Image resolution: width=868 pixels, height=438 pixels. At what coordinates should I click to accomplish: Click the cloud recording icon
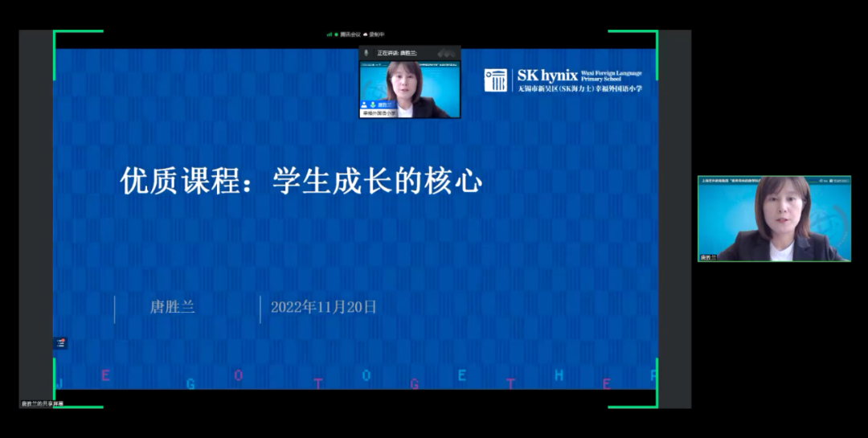(366, 35)
